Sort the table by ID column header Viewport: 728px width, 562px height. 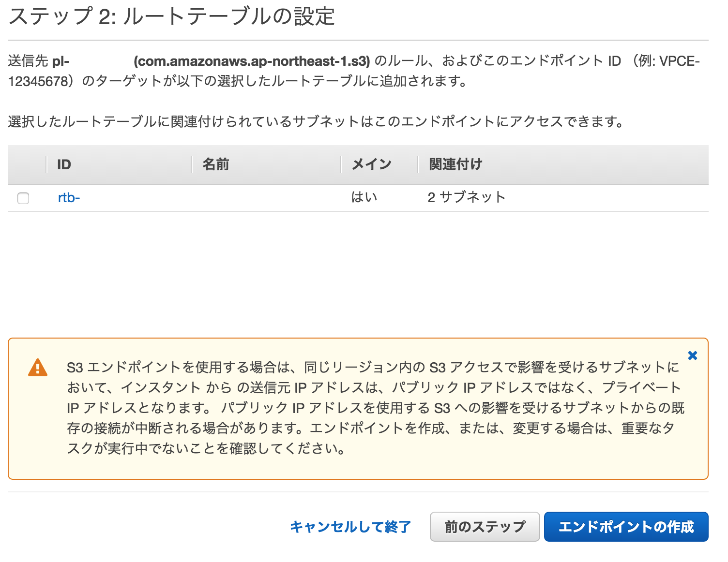[x=64, y=164]
